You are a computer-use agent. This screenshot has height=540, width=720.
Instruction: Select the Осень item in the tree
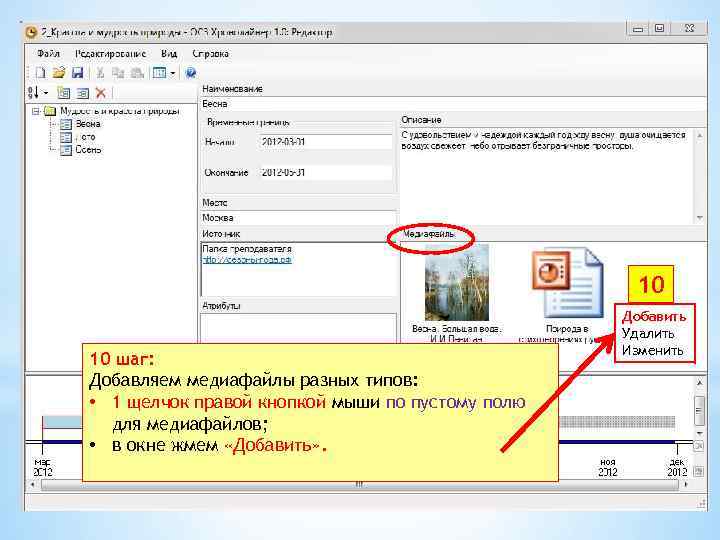[88, 150]
